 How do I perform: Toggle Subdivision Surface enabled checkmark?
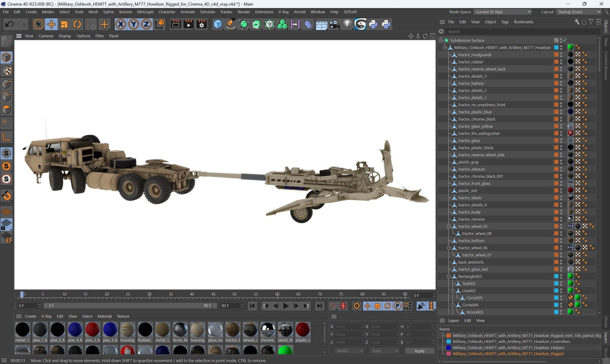(x=565, y=40)
